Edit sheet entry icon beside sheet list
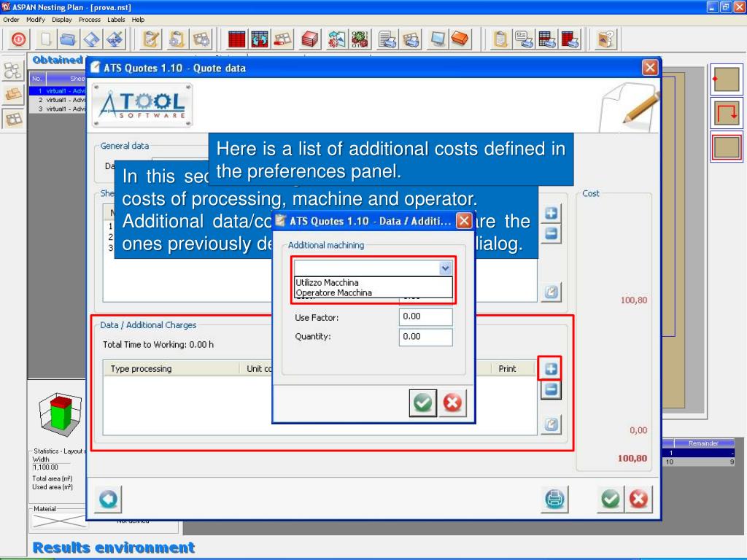 (x=551, y=292)
